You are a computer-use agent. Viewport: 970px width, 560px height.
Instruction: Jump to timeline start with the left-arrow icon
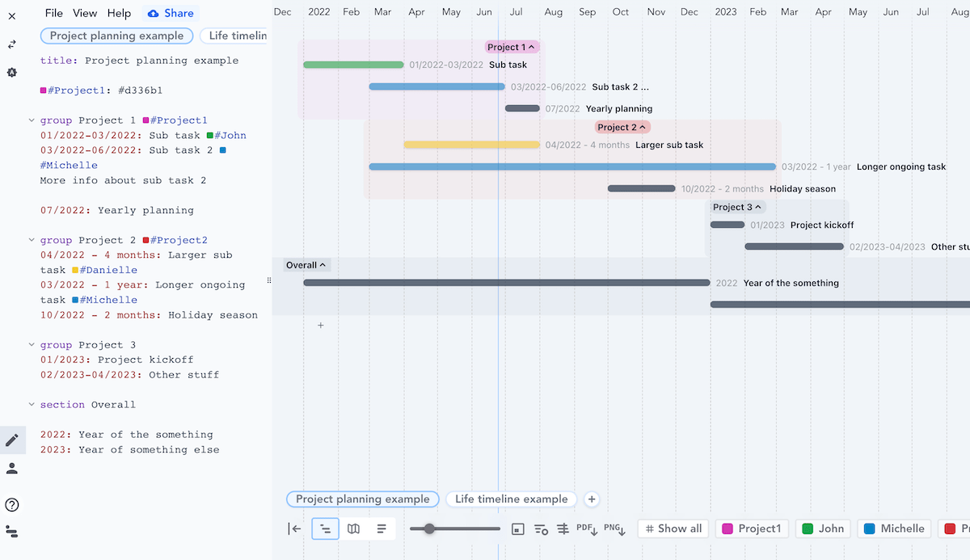[293, 528]
